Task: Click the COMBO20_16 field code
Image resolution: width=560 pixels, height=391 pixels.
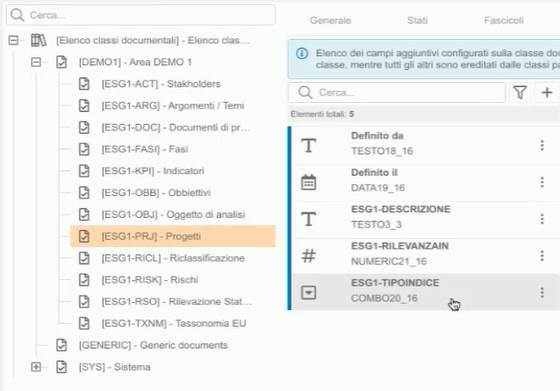Action: pos(384,298)
